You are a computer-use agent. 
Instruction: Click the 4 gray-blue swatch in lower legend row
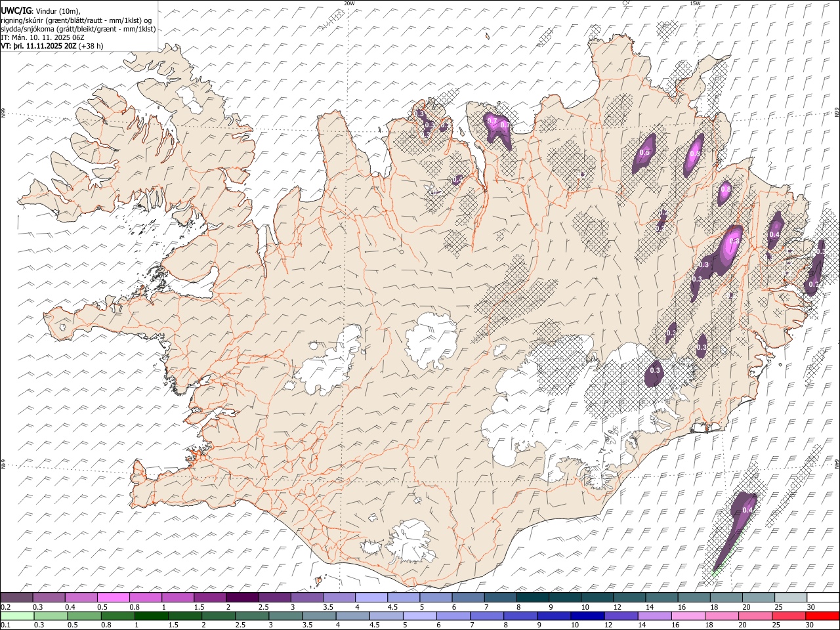tap(352, 616)
